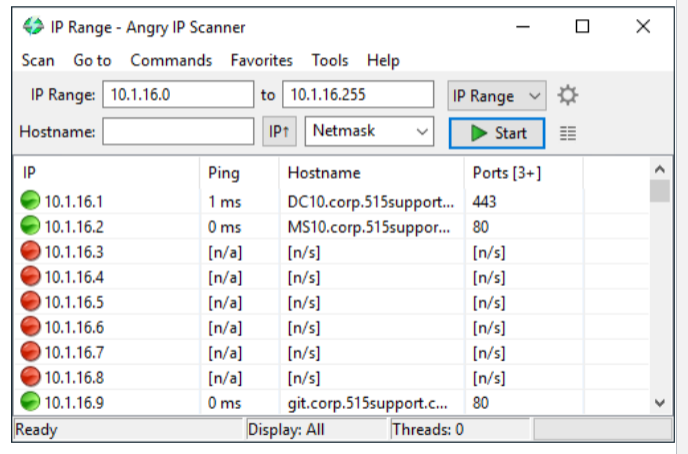This screenshot has height=454, width=688.
Task: Click ports [n/s] in 10.1.16.8 row
Action: coord(489,378)
